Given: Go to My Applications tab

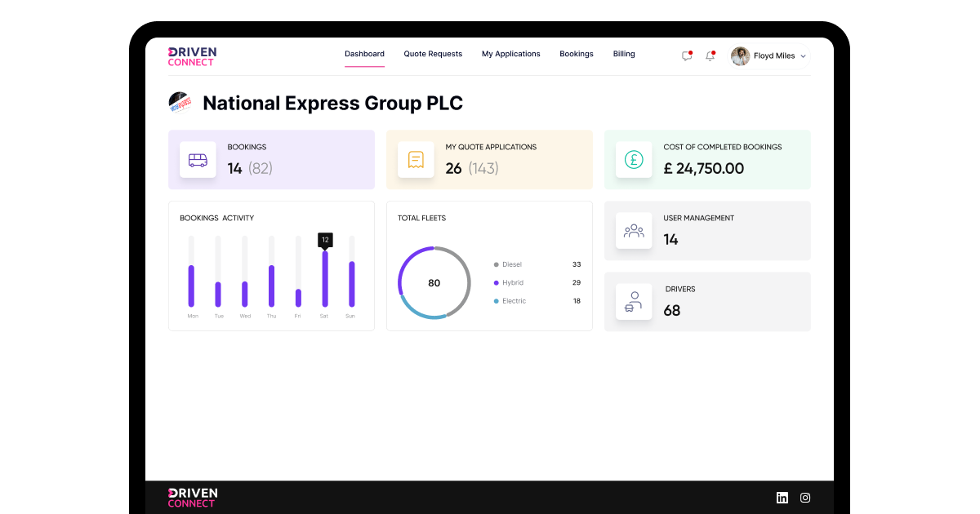Looking at the screenshot, I should click(x=511, y=54).
